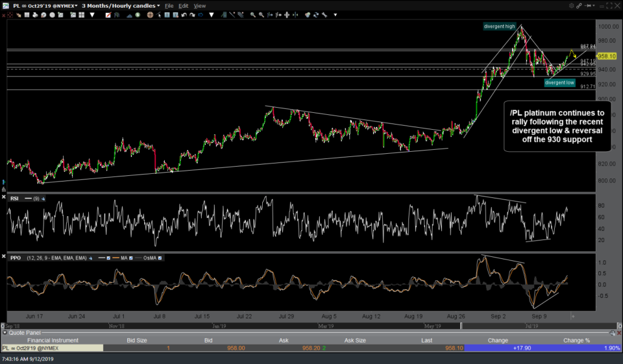Close the RSI indicator panel
Screen dimensions: 623x364
(4, 197)
